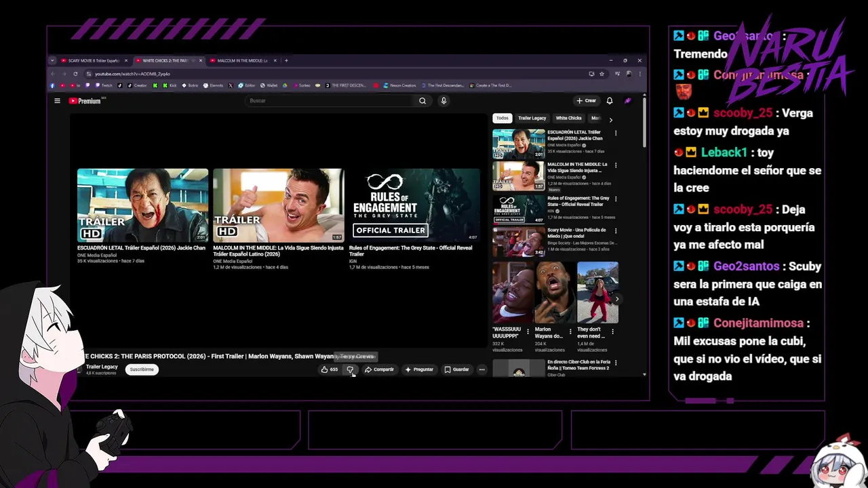Select the White Chicks filter chip
This screenshot has width=868, height=488.
[569, 118]
